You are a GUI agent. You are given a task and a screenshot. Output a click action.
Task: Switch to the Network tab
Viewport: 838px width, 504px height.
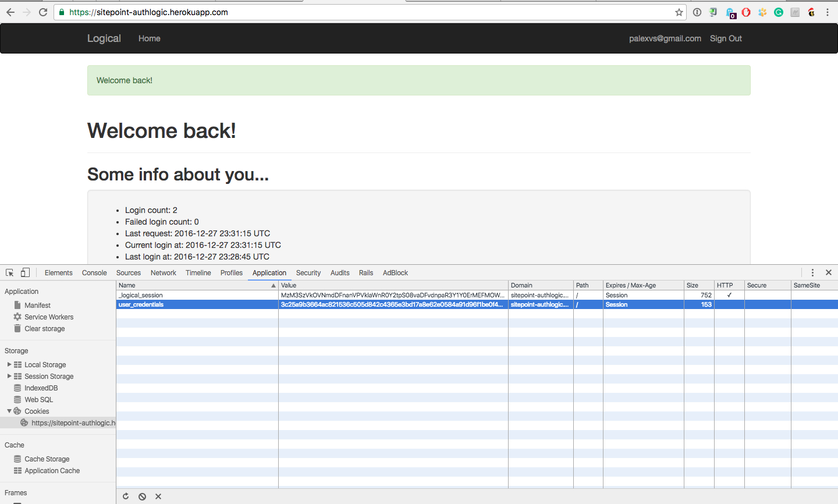(x=163, y=272)
